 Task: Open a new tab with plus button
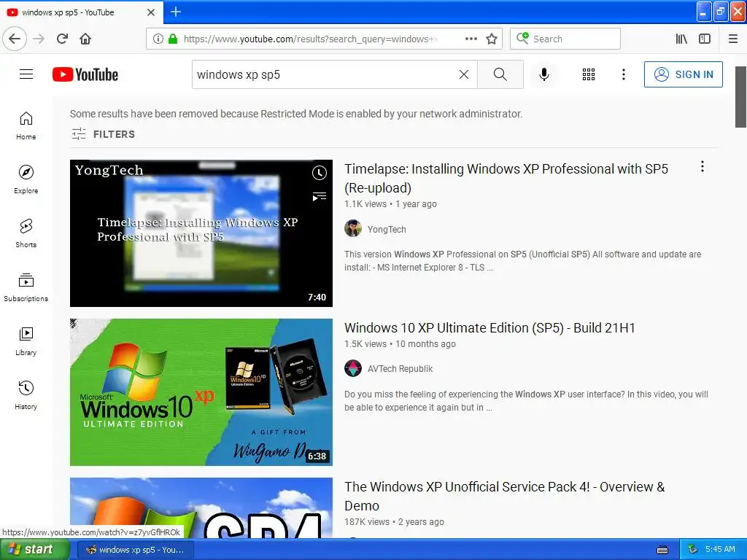[175, 12]
